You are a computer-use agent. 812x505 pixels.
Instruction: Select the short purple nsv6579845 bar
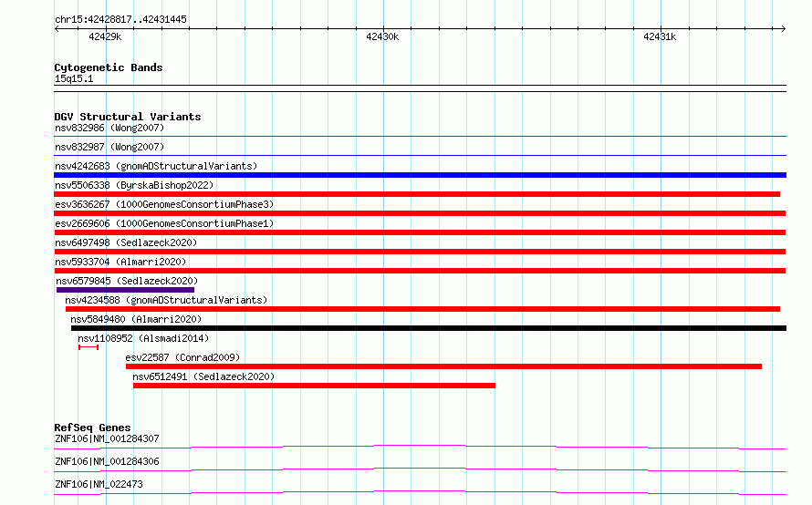click(x=125, y=290)
